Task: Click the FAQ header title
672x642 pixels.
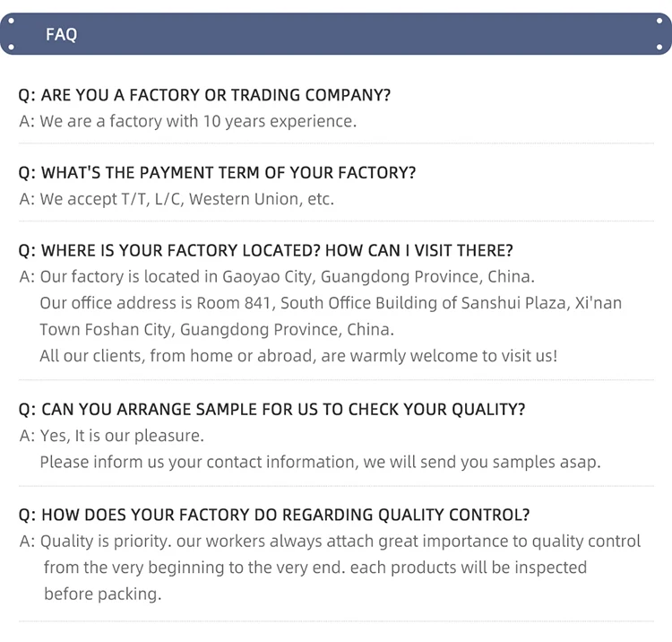Action: 61,34
